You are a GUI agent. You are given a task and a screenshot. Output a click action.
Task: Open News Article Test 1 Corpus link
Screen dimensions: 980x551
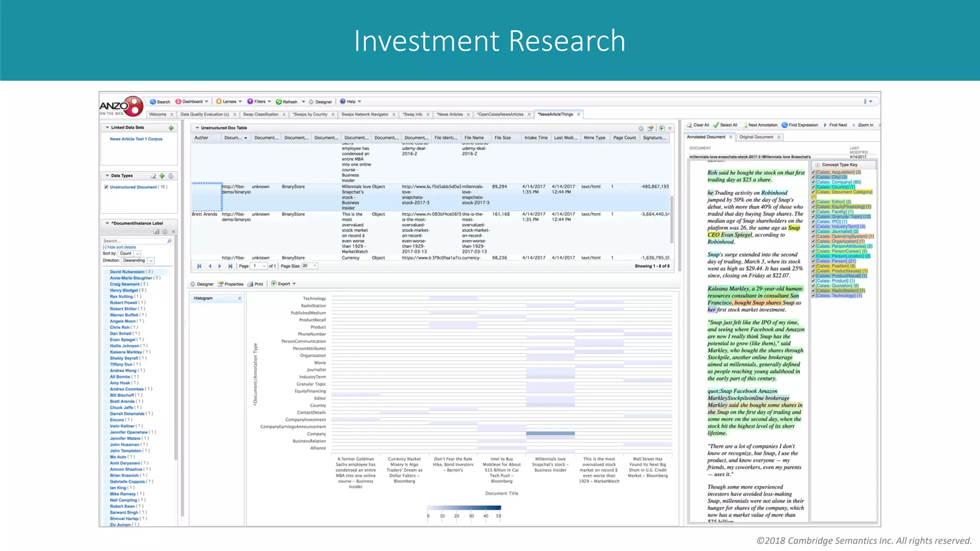(136, 139)
